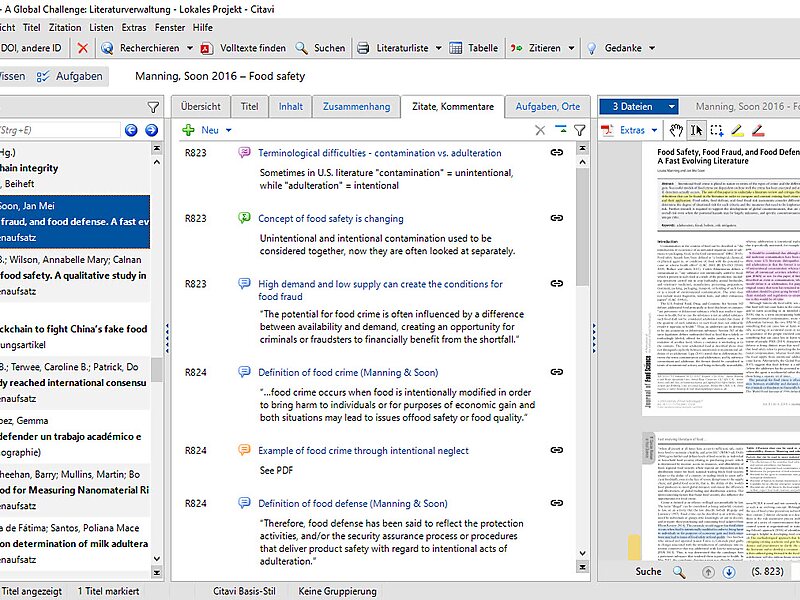Click link icon beside High demand quotation
The width and height of the screenshot is (800, 600).
click(557, 283)
